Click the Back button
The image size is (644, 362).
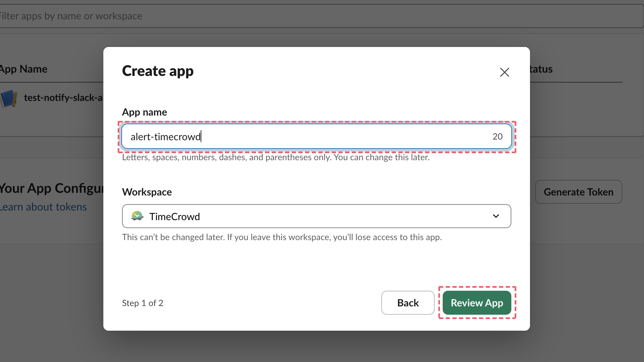408,303
